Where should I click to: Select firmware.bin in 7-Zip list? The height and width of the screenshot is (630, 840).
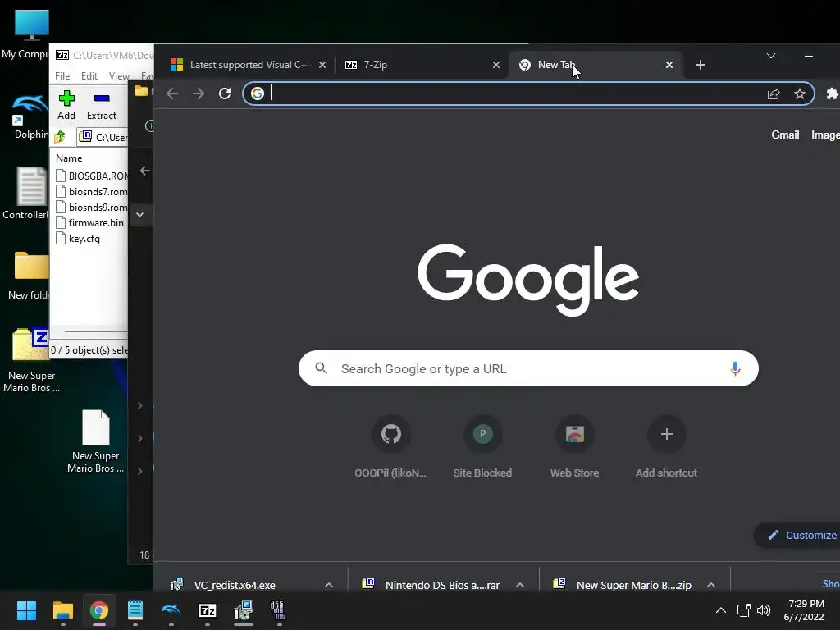click(x=89, y=223)
